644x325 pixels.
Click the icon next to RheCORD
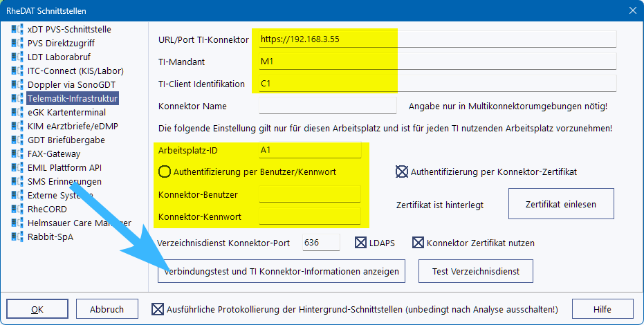click(x=17, y=210)
